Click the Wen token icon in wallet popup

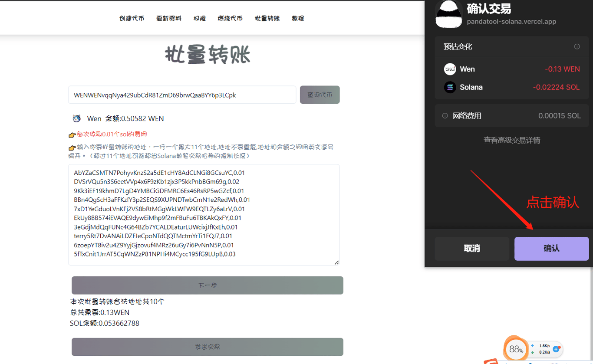click(x=450, y=69)
